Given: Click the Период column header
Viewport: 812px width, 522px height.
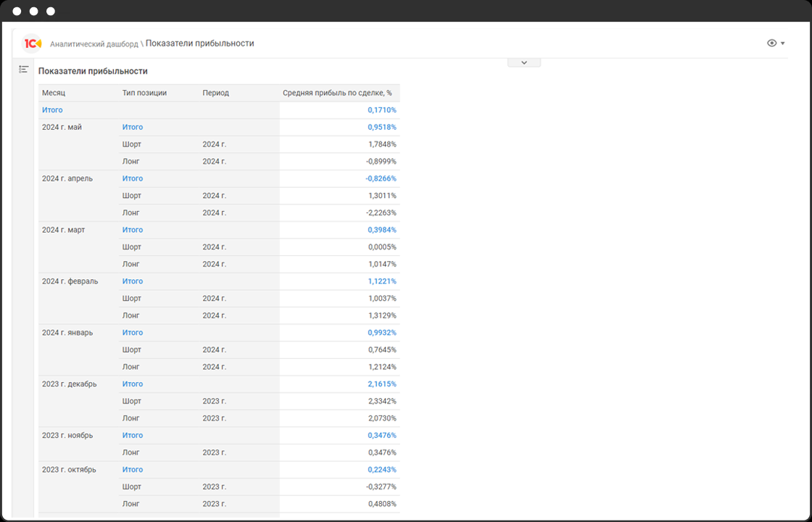Looking at the screenshot, I should click(216, 93).
